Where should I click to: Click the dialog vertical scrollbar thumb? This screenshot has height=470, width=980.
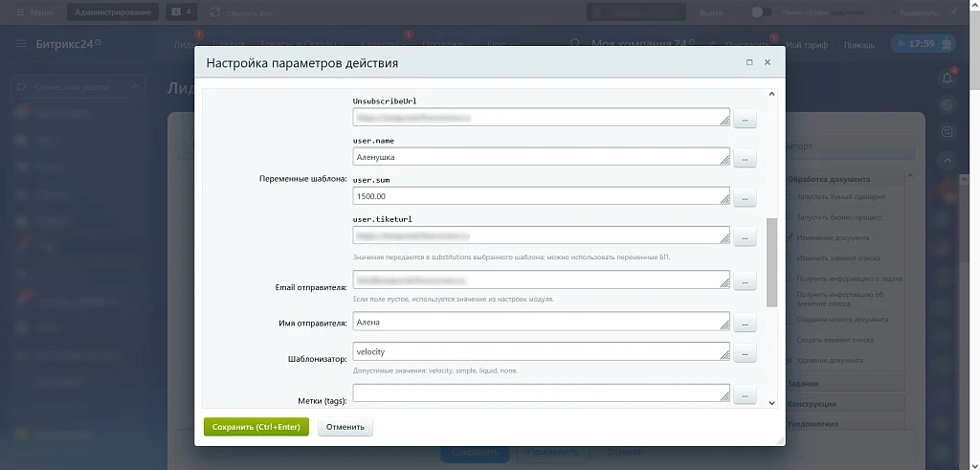pos(771,262)
